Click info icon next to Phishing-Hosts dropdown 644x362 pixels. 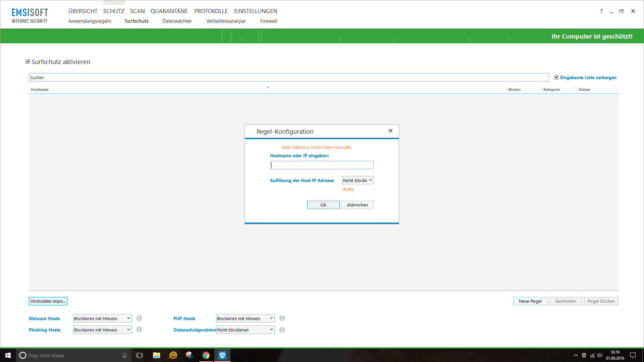click(139, 330)
